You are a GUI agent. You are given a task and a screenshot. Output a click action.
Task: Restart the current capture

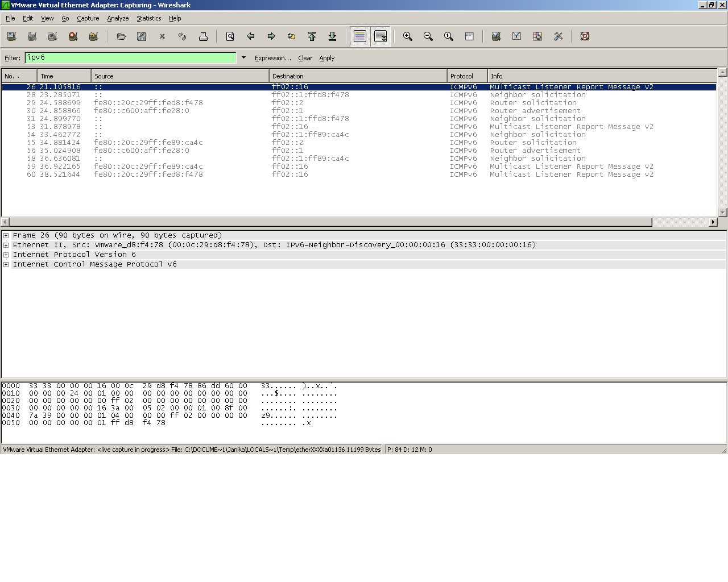(93, 36)
